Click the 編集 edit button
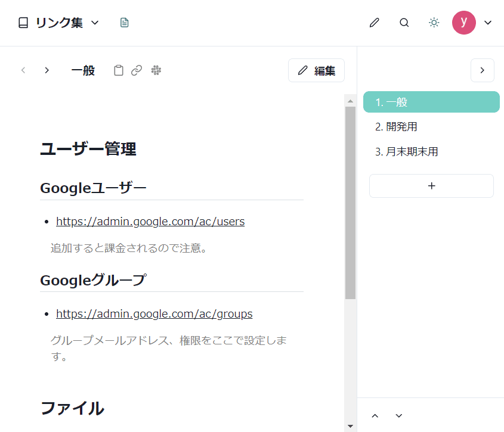 pos(316,70)
